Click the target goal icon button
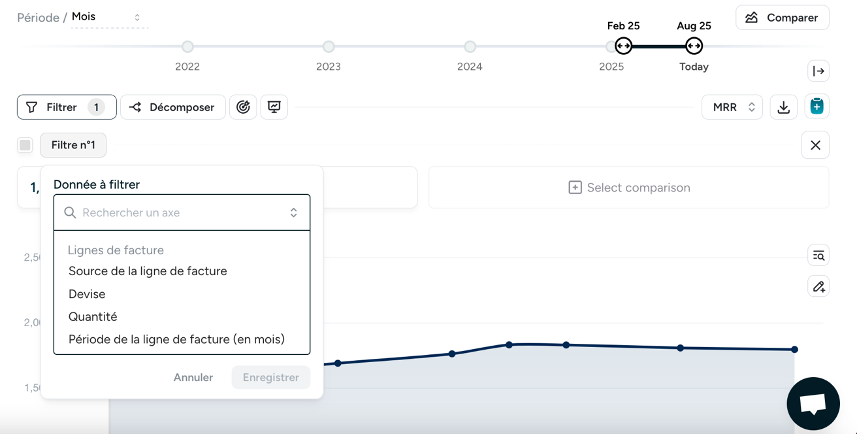The height and width of the screenshot is (434, 858). [243, 107]
